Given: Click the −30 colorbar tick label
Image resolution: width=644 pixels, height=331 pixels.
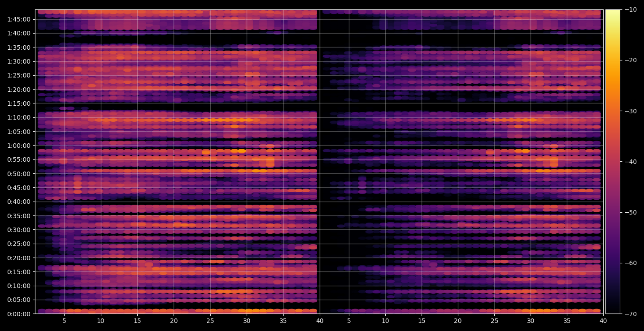Looking at the screenshot, I should [630, 111].
